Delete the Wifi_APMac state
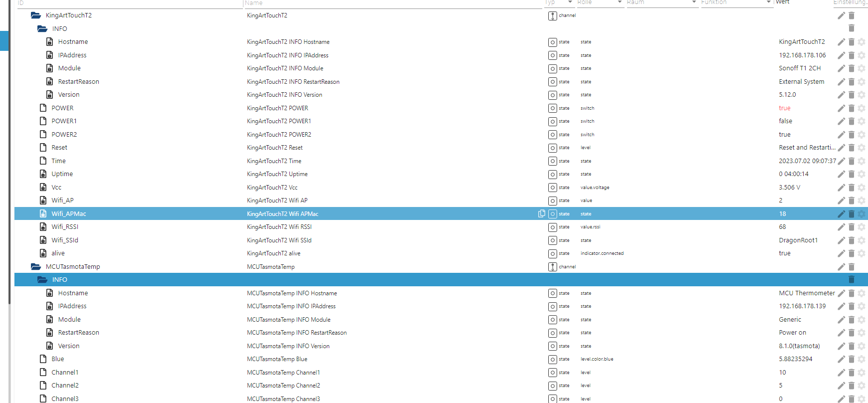 [x=852, y=214]
